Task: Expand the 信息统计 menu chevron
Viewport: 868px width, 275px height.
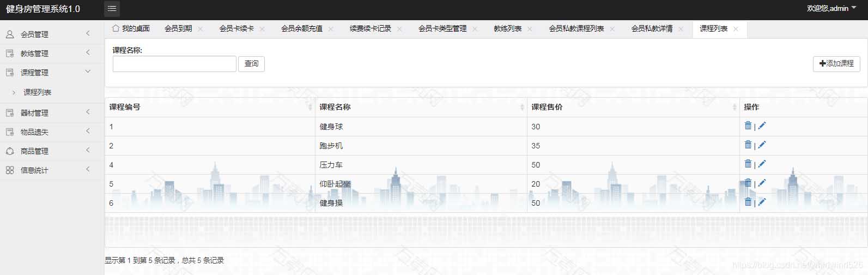Action: [x=88, y=169]
